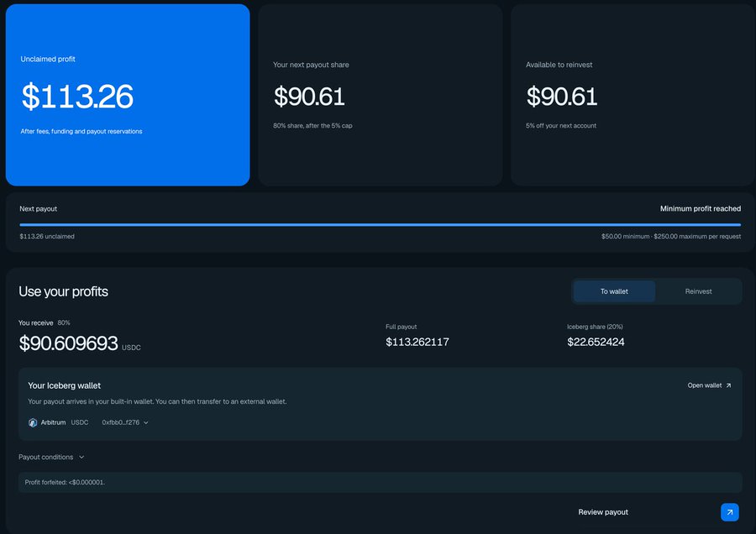This screenshot has height=534, width=756.
Task: Click After fees, funding and payout reservations text
Action: pos(81,132)
